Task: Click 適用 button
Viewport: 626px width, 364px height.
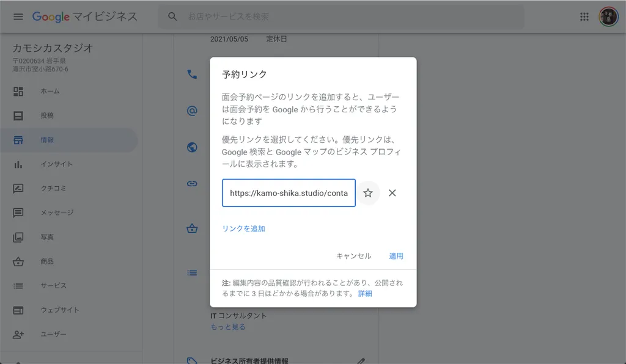Action: pos(396,256)
